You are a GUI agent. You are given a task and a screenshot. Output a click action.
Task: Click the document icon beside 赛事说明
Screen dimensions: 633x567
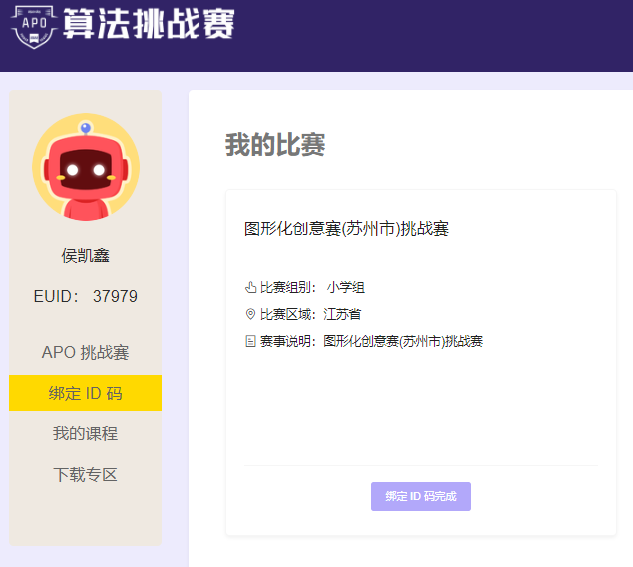click(x=250, y=342)
